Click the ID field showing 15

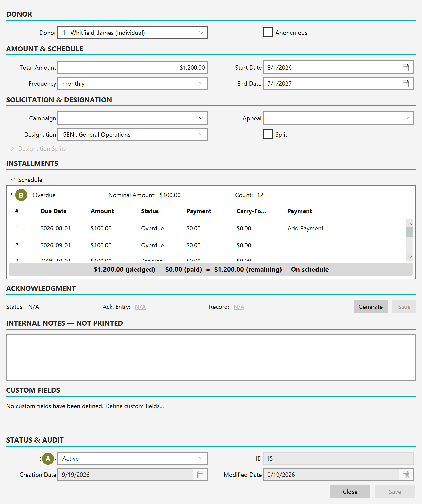pos(338,458)
